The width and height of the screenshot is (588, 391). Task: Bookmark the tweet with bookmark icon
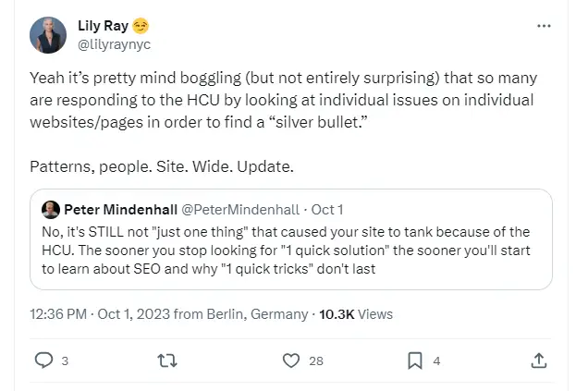[415, 360]
